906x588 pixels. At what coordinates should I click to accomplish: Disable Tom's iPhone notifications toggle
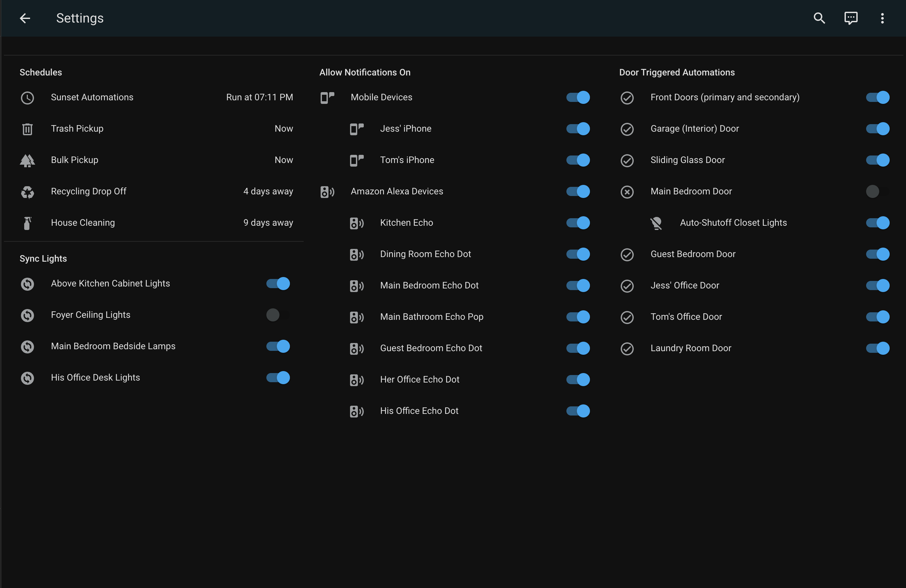click(578, 160)
